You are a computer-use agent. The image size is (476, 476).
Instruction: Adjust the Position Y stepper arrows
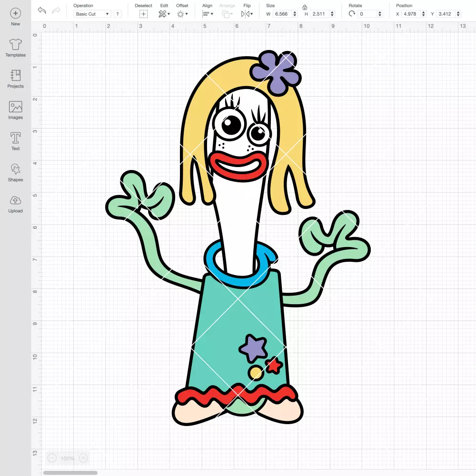[x=458, y=14]
